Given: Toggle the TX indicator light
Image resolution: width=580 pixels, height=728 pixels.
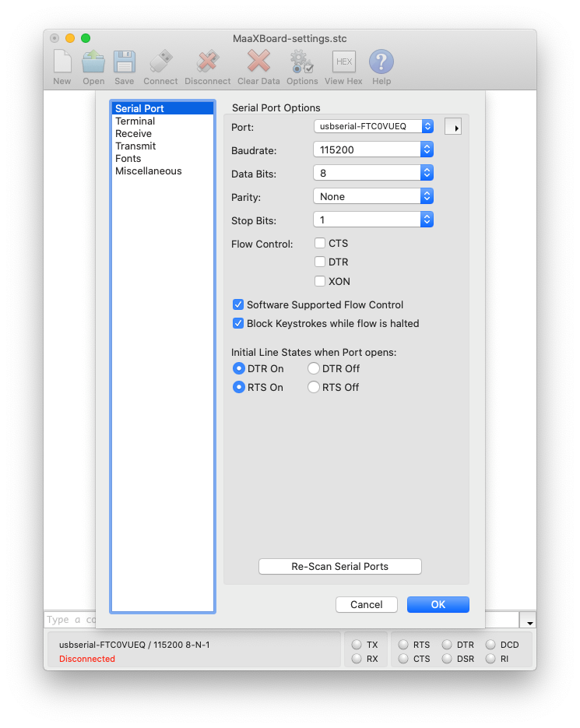Looking at the screenshot, I should 357,645.
